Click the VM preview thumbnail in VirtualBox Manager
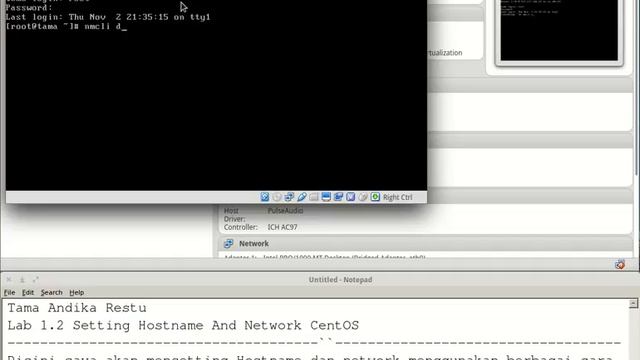 tap(559, 31)
